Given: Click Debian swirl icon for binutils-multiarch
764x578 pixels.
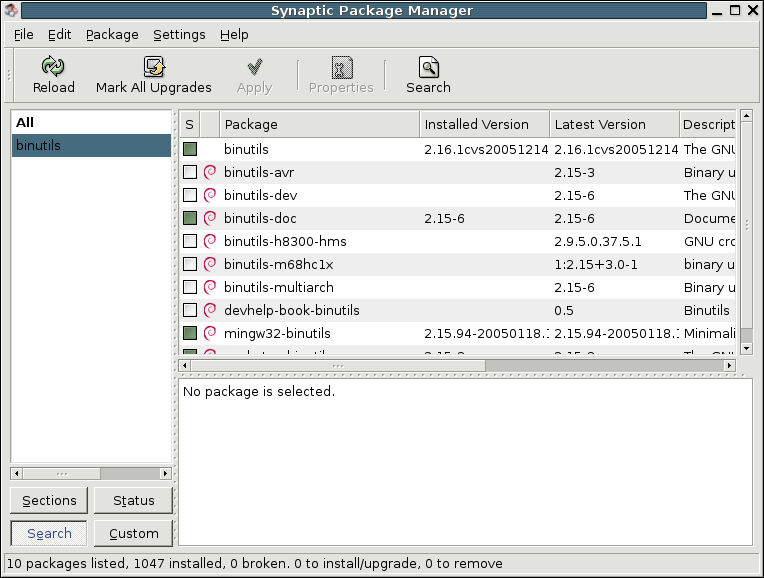Looking at the screenshot, I should click(x=210, y=287).
